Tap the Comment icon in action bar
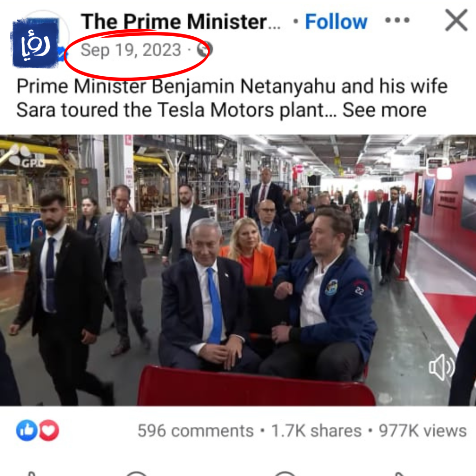The width and height of the screenshot is (476, 476). point(137,474)
